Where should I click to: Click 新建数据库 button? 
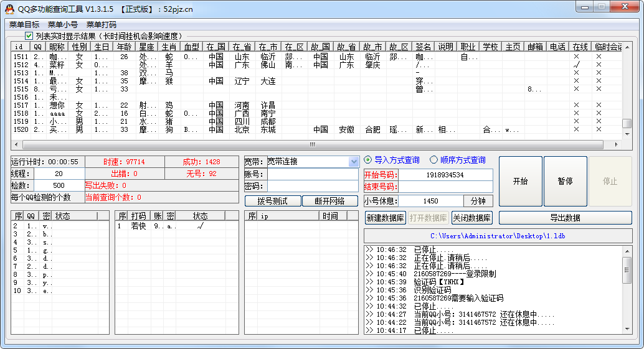tap(385, 218)
